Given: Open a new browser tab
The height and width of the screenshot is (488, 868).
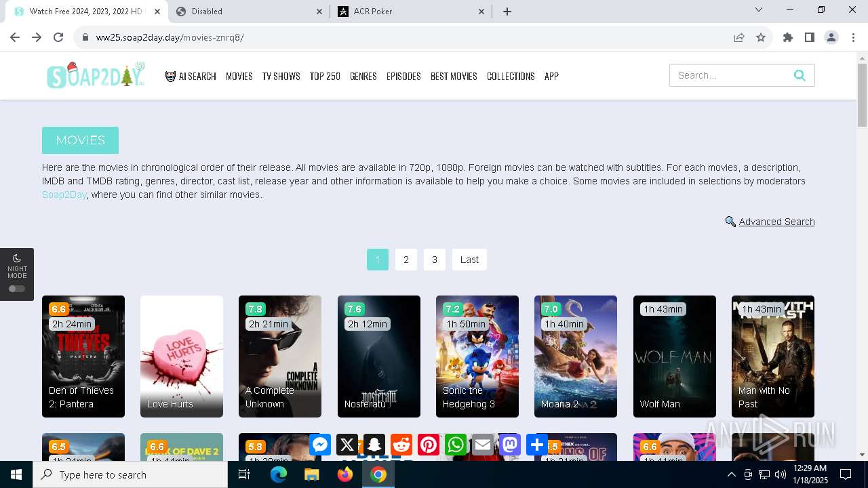Looking at the screenshot, I should coord(507,12).
